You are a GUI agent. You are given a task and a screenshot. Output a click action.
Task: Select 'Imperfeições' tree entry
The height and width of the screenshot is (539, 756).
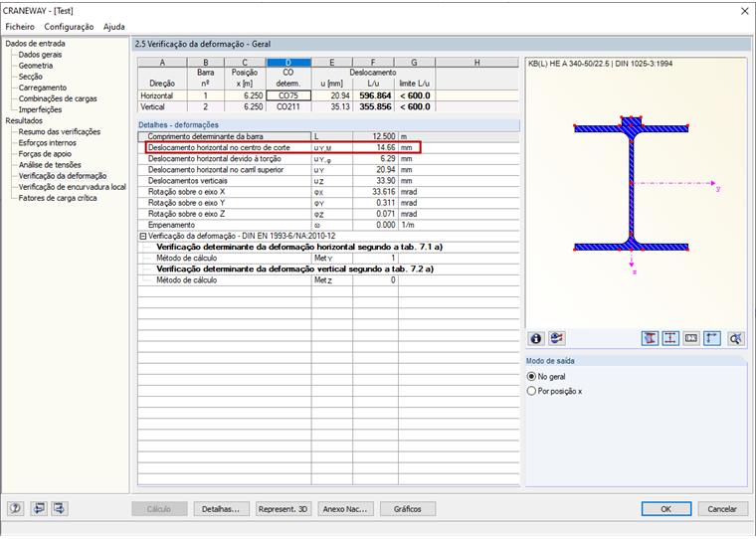pos(40,110)
